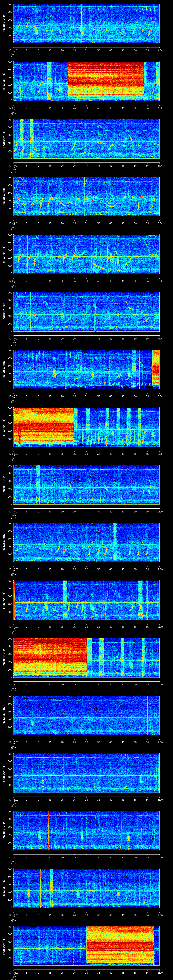Click the spectrogram panel starting at 17:08:00
This screenshot has width=173, height=980.
coord(86,427)
